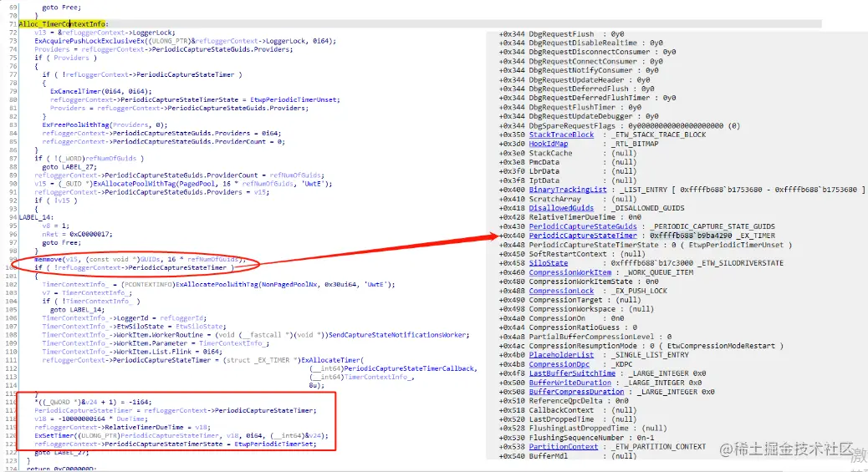This screenshot has width=868, height=472.
Task: Click the 'if ( Providers )' line
Action: [65, 58]
